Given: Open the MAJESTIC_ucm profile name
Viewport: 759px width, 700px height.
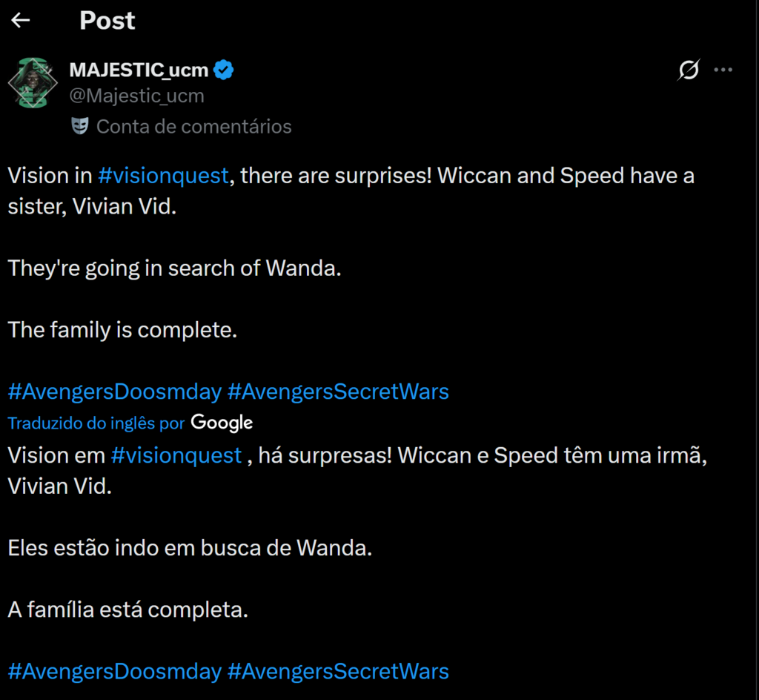Looking at the screenshot, I should (136, 69).
